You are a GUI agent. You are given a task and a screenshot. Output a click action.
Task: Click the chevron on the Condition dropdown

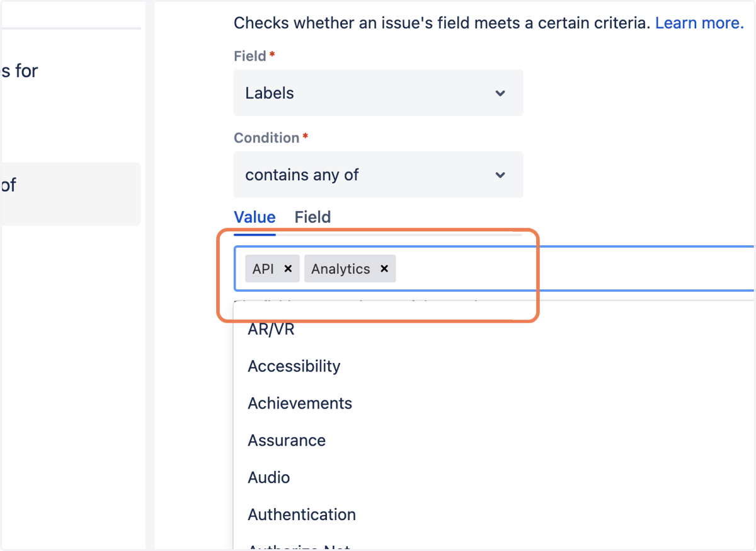click(500, 175)
